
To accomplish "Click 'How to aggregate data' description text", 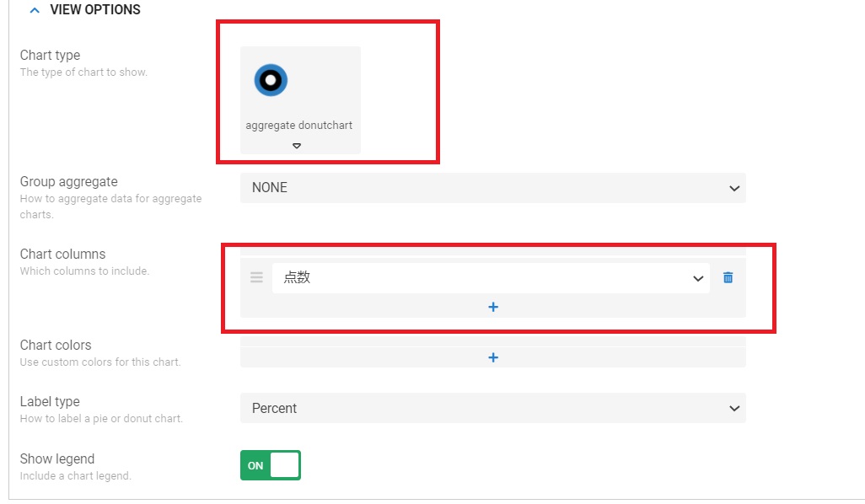I will click(x=111, y=206).
